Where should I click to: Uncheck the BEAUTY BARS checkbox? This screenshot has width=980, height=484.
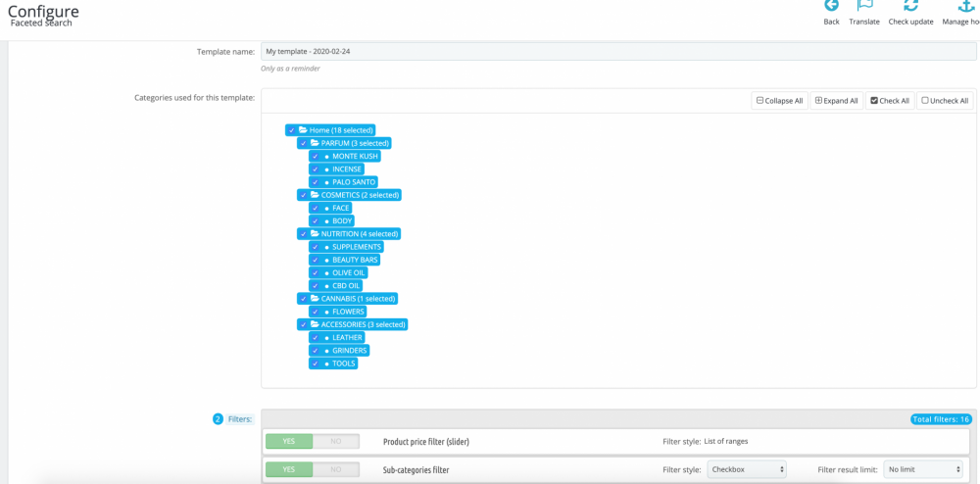[x=315, y=260]
